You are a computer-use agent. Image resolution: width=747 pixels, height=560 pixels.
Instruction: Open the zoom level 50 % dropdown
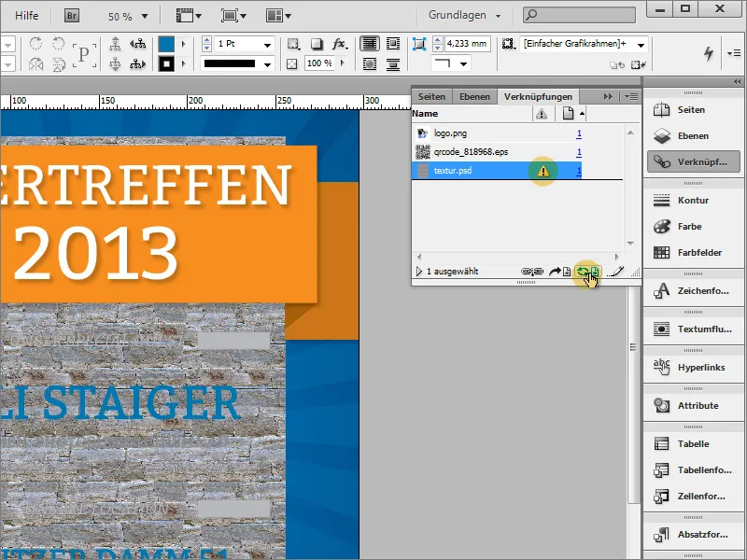click(x=145, y=16)
